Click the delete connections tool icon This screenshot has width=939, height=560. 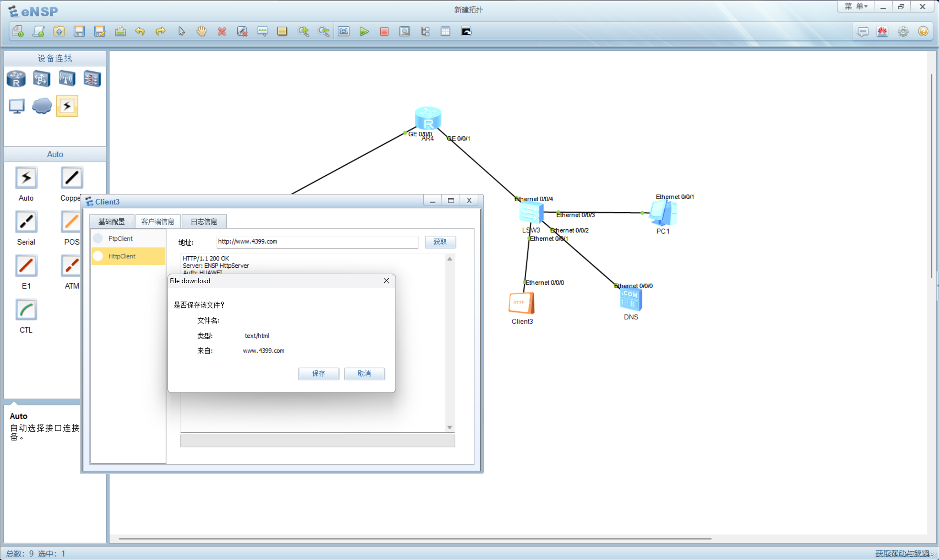click(242, 31)
